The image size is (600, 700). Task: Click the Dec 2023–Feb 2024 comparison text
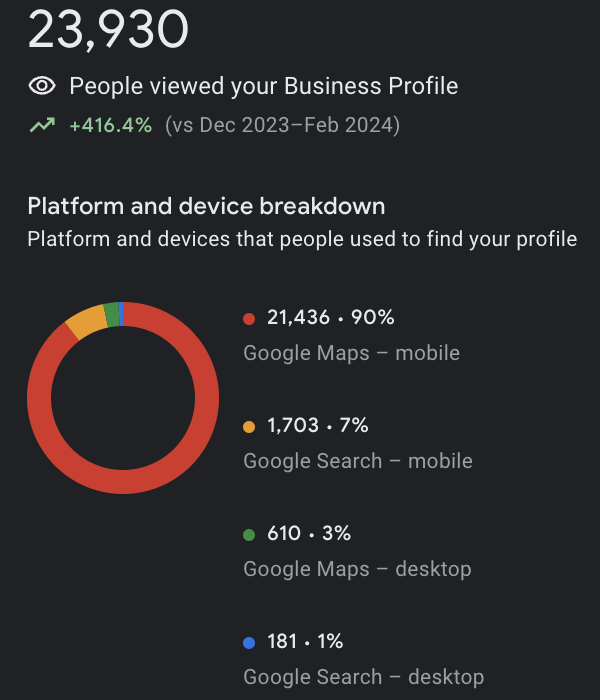click(281, 126)
